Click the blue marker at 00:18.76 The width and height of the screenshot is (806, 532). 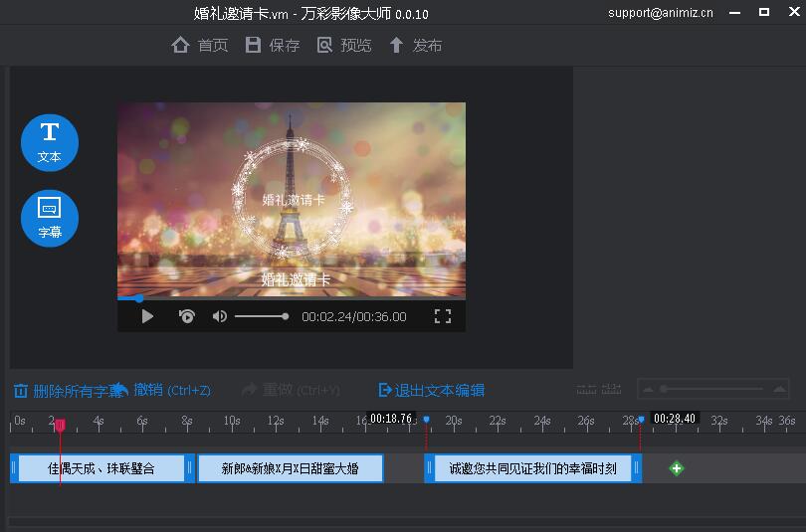pos(426,420)
